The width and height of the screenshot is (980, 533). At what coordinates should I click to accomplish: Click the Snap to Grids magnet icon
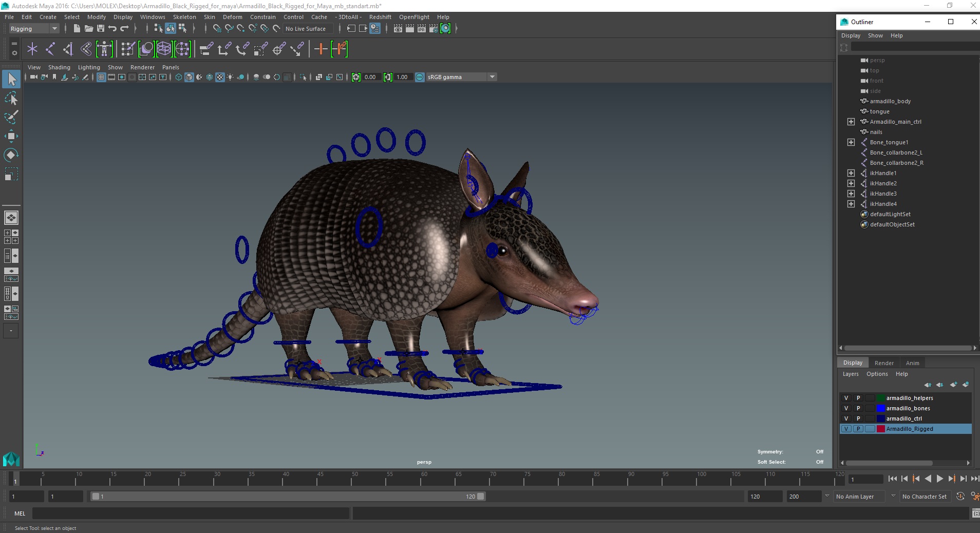click(x=217, y=29)
